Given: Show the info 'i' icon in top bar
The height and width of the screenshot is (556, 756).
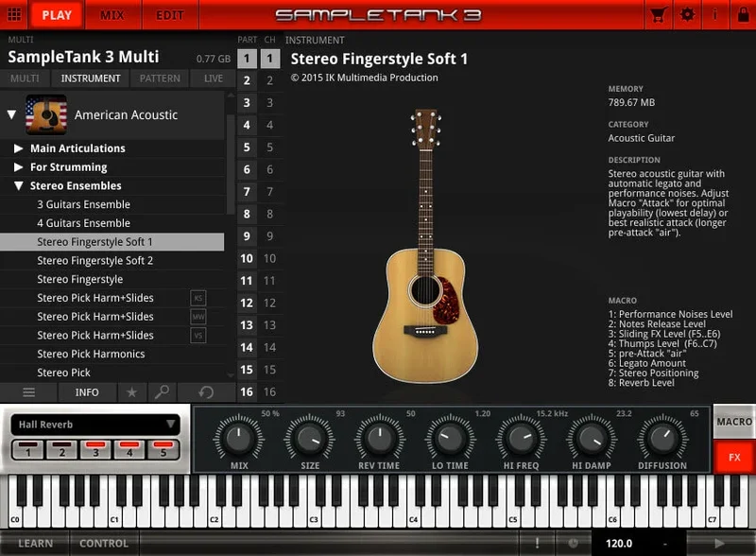Looking at the screenshot, I should point(715,14).
